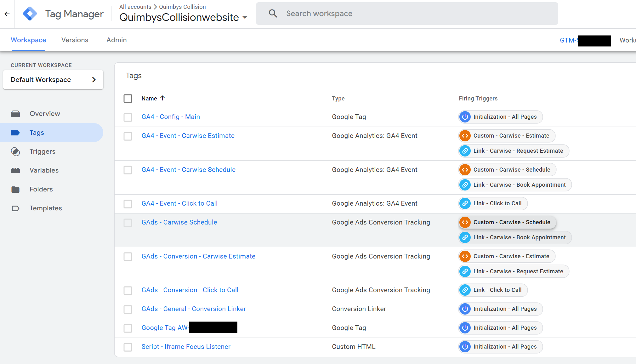Open GAds - Carwise Schedule tag
636x364 pixels.
coord(179,222)
